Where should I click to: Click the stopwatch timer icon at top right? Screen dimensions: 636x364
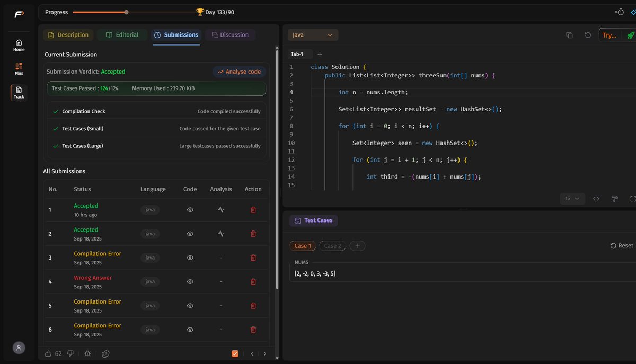tap(619, 12)
